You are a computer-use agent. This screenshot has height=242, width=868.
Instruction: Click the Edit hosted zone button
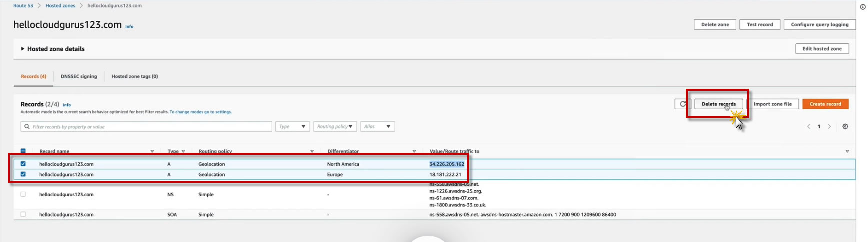(x=822, y=49)
